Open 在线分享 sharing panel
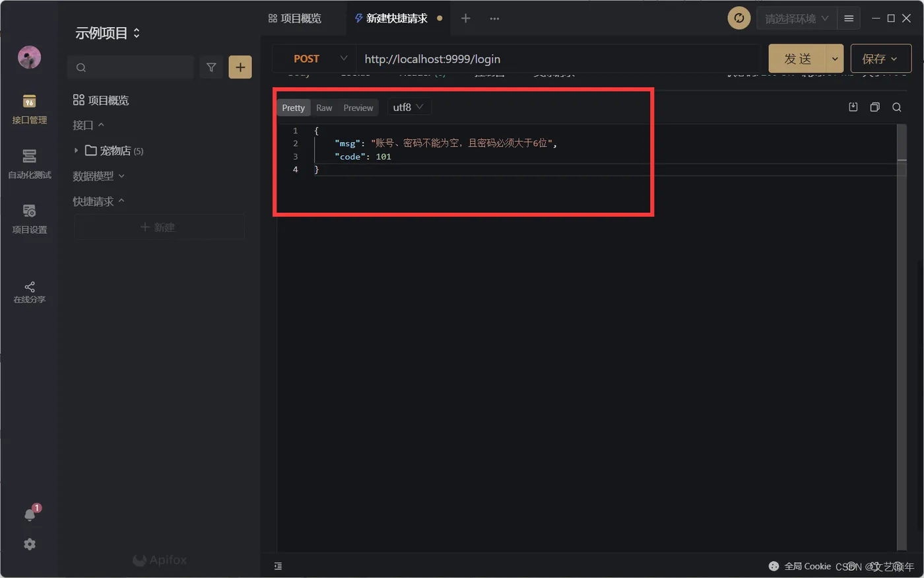The width and height of the screenshot is (924, 578). click(x=29, y=292)
